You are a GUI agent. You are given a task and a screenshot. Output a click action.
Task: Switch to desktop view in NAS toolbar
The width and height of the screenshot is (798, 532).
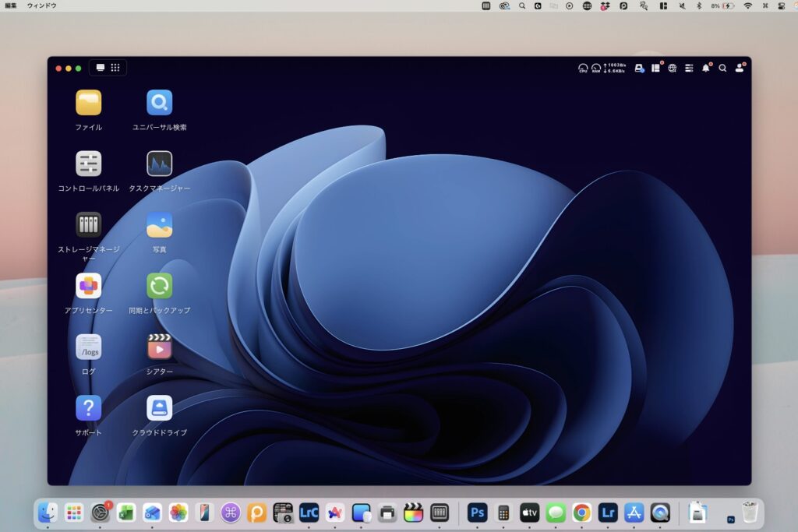click(100, 68)
